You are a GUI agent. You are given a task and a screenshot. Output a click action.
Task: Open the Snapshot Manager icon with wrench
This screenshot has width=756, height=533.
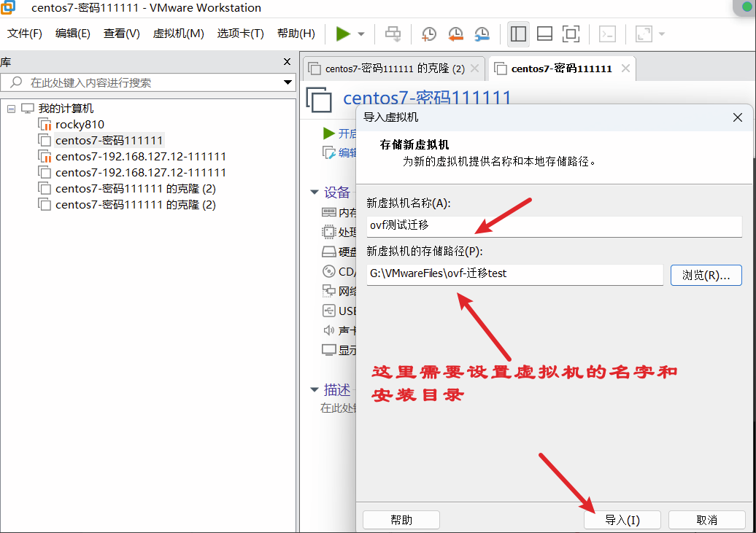(482, 34)
